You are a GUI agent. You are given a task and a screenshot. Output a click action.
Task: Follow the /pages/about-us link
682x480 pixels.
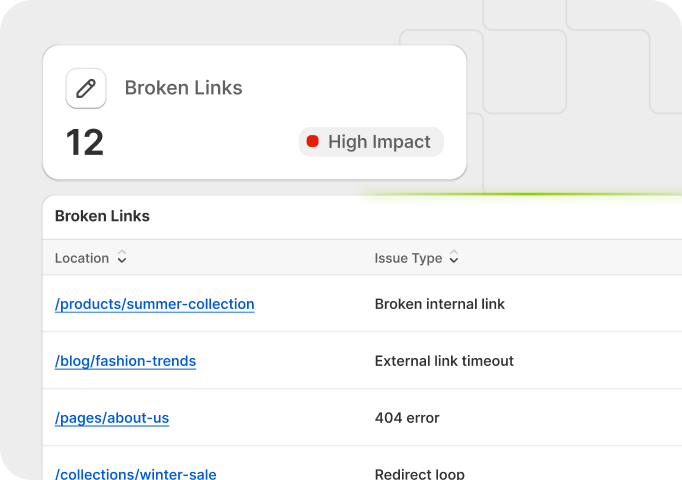[112, 418]
